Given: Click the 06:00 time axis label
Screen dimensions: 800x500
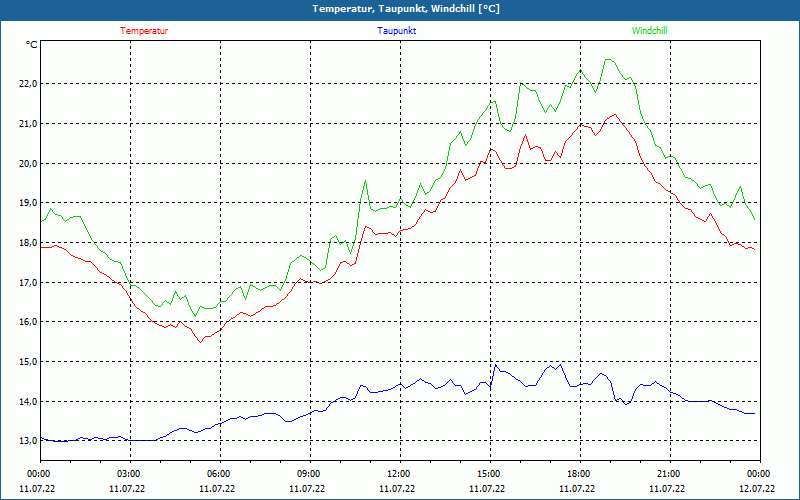Looking at the screenshot, I should coord(220,474).
